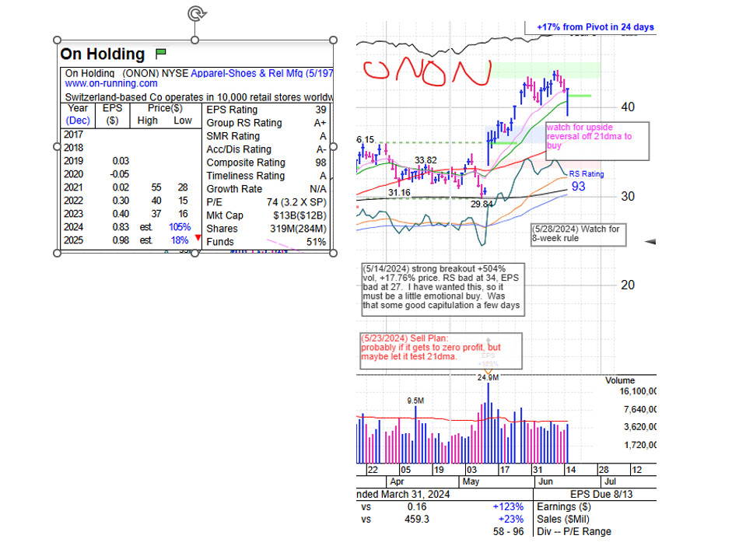Click the 'Volume' heading on the chart

click(x=620, y=380)
